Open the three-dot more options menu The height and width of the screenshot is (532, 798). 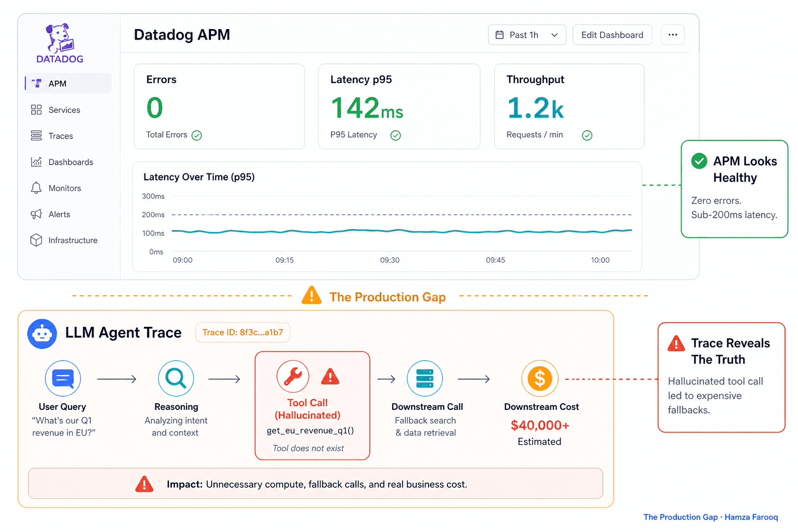pos(673,35)
